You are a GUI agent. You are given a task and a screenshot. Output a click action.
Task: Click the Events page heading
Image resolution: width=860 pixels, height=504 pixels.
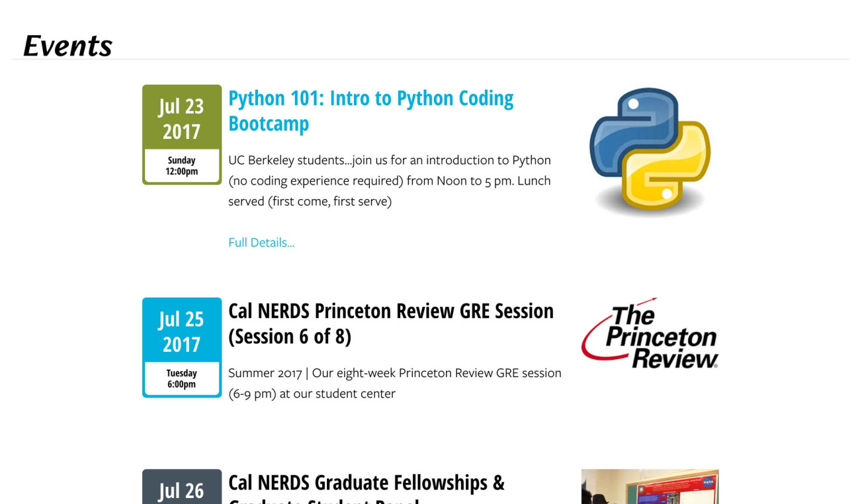click(x=67, y=46)
